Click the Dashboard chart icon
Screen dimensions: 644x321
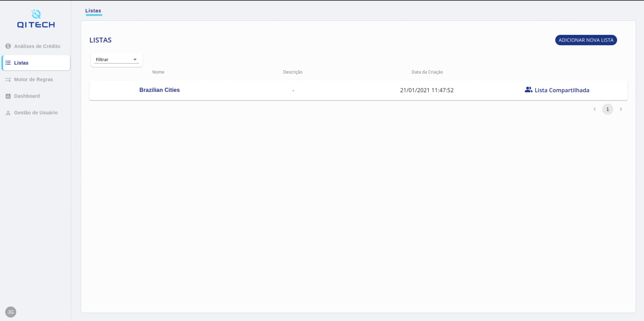[x=8, y=96]
